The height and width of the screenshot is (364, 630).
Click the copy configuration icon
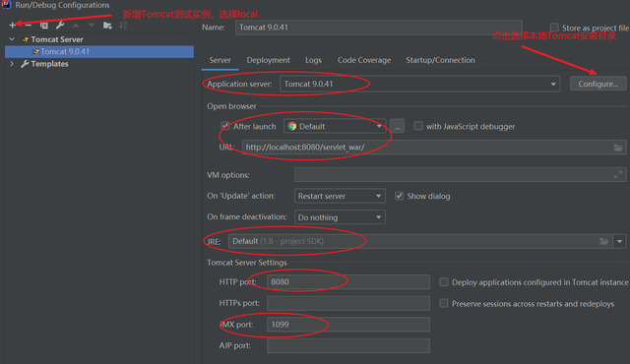43,26
